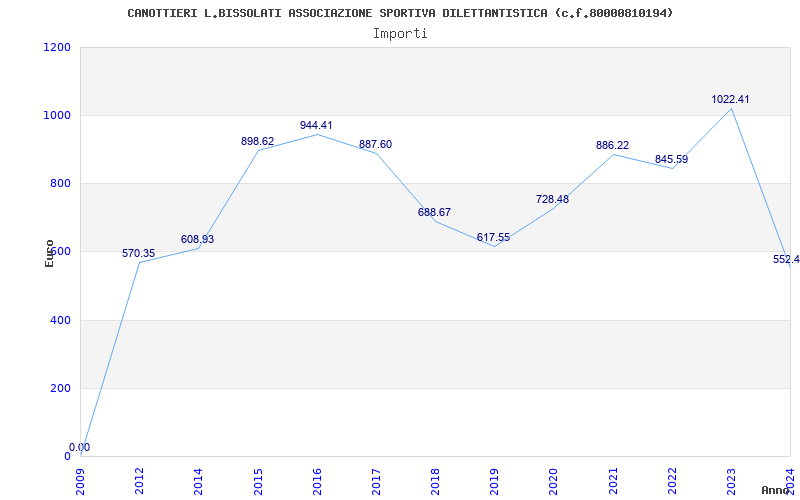Select the Importi chart subtitle
The image size is (800, 500).
pos(400,34)
